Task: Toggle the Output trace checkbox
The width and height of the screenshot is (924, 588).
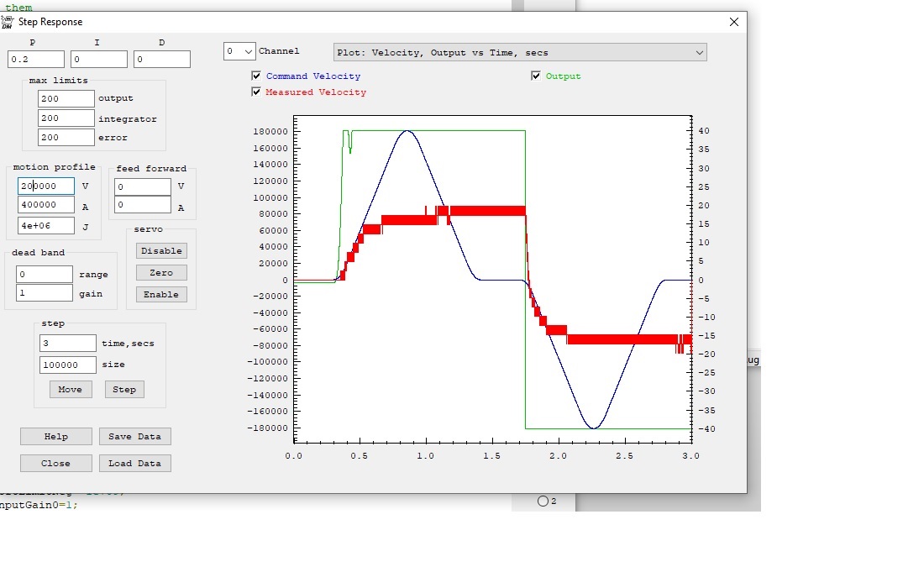Action: [x=536, y=76]
